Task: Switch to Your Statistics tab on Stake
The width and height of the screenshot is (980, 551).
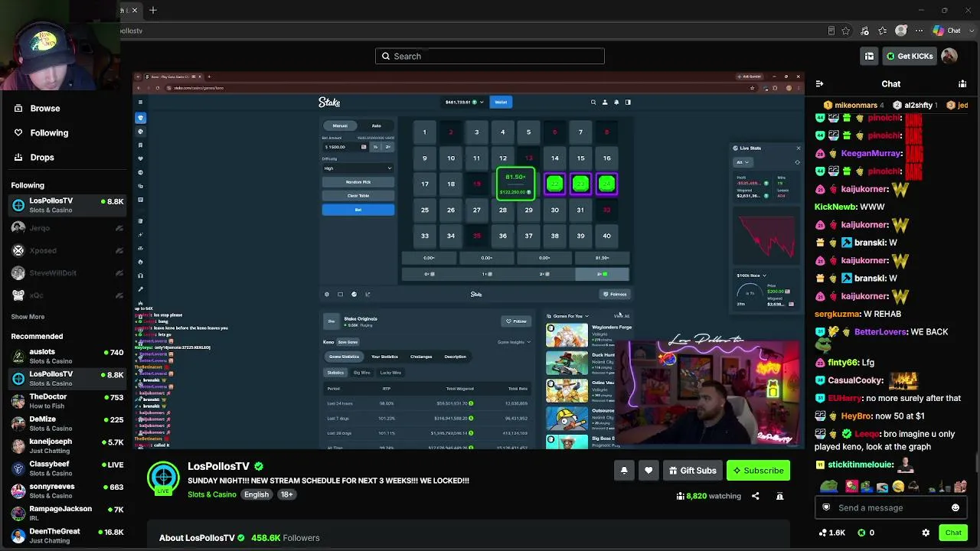Action: pyautogui.click(x=384, y=357)
